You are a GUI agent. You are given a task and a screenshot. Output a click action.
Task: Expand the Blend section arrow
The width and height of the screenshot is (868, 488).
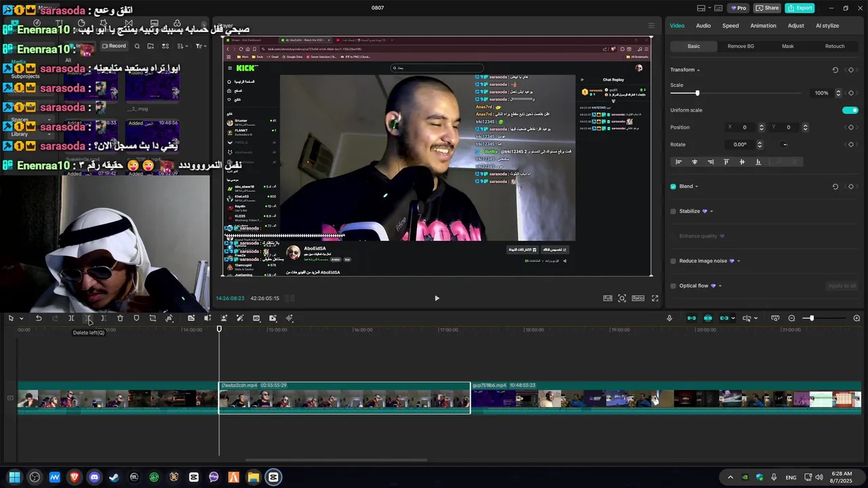tap(696, 187)
